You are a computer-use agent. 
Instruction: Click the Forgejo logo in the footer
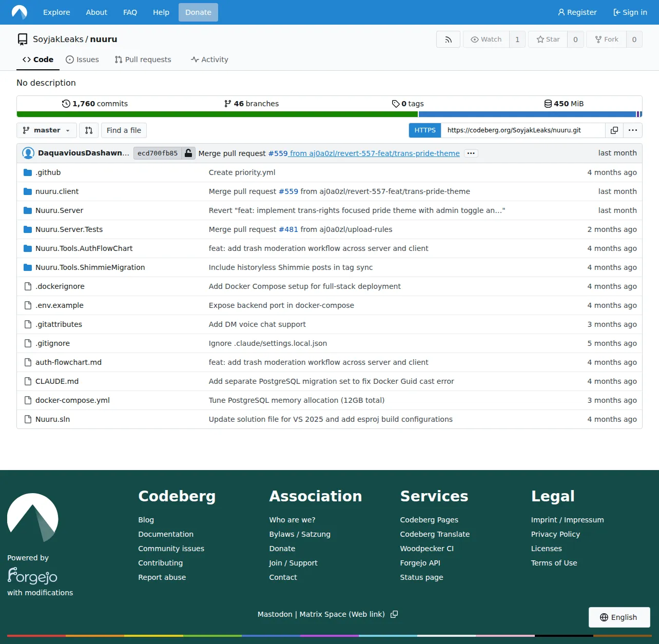coord(32,576)
